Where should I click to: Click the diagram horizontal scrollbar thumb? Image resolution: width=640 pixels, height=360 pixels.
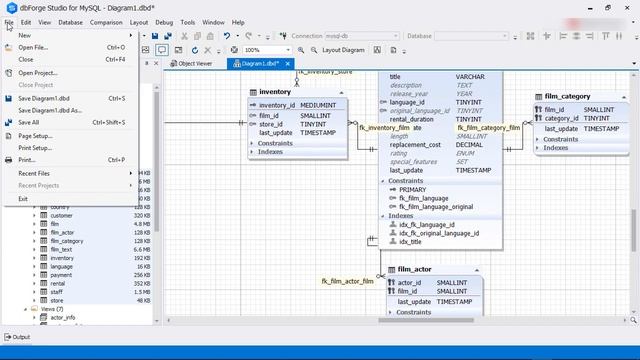(426, 320)
